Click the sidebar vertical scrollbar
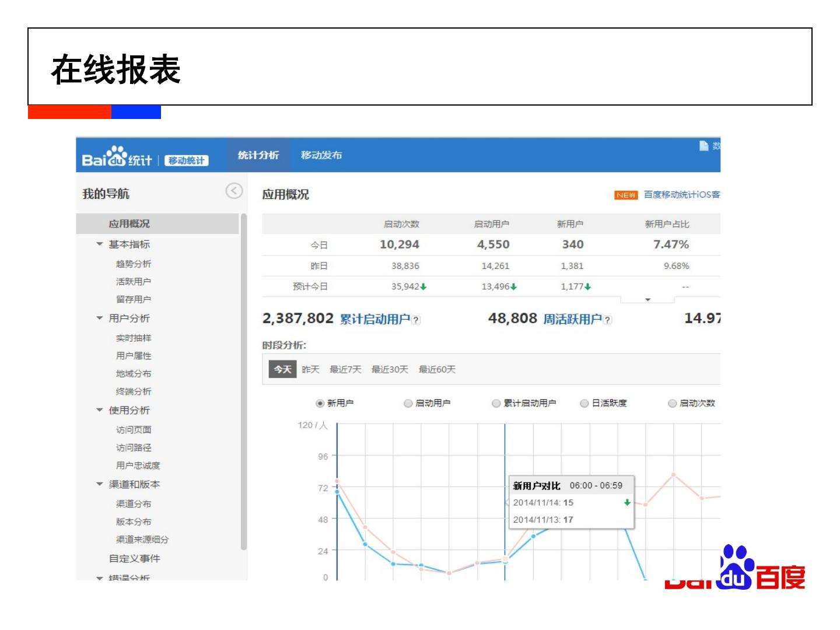This screenshot has width=840, height=630. point(244,379)
